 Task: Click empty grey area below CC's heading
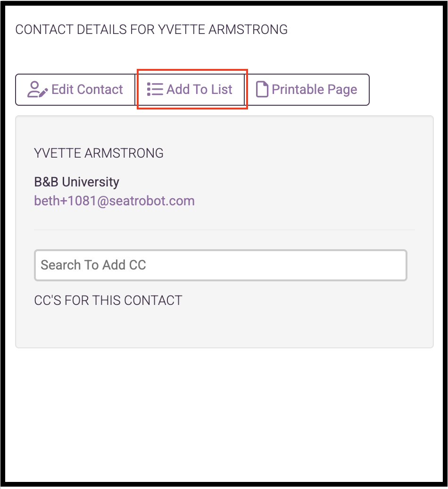(224, 328)
